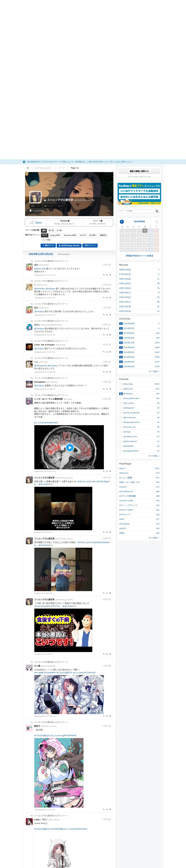Click the retweet icon on tolvaptan tweet
Screen dimensions: 186x868
click(107, 389)
